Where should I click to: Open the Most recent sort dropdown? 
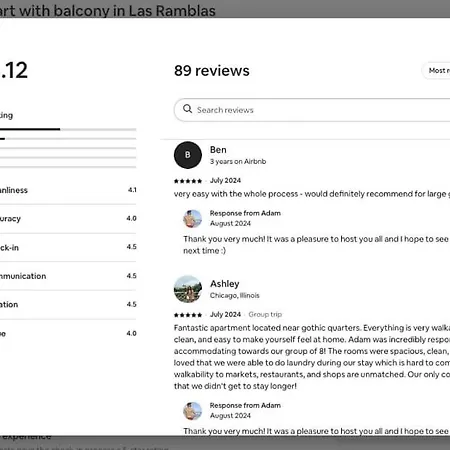click(436, 71)
